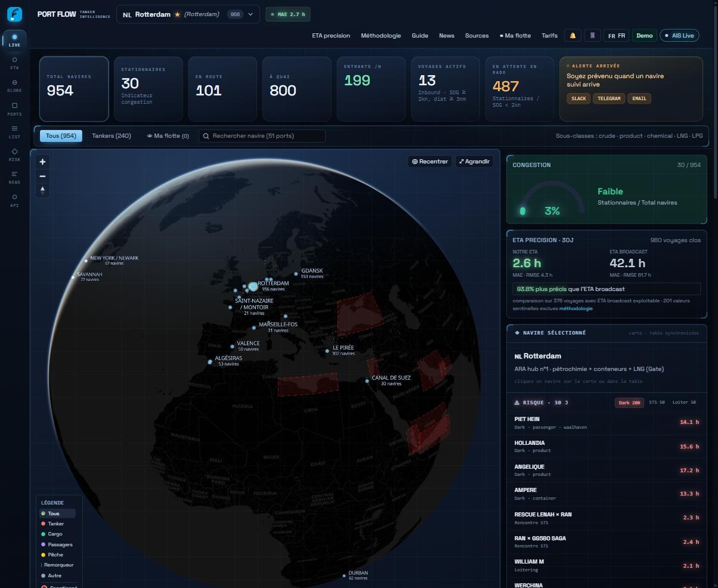Zoom out the map with minus
Screen dimensions: 718x588
42,176
